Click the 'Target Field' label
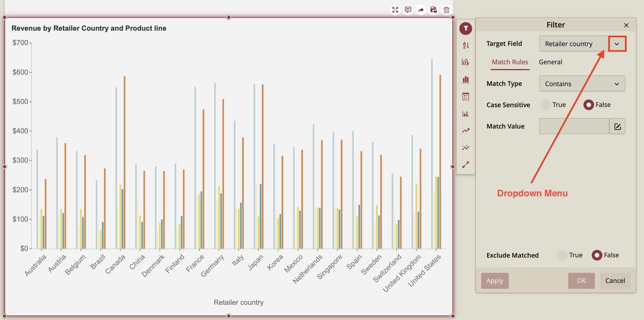Image resolution: width=644 pixels, height=320 pixels. click(x=504, y=44)
